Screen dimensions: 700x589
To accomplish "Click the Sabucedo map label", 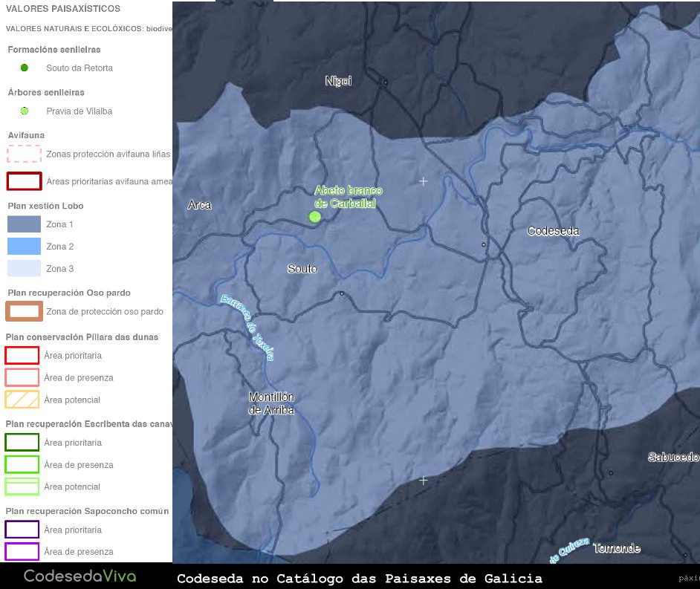I will click(x=673, y=457).
